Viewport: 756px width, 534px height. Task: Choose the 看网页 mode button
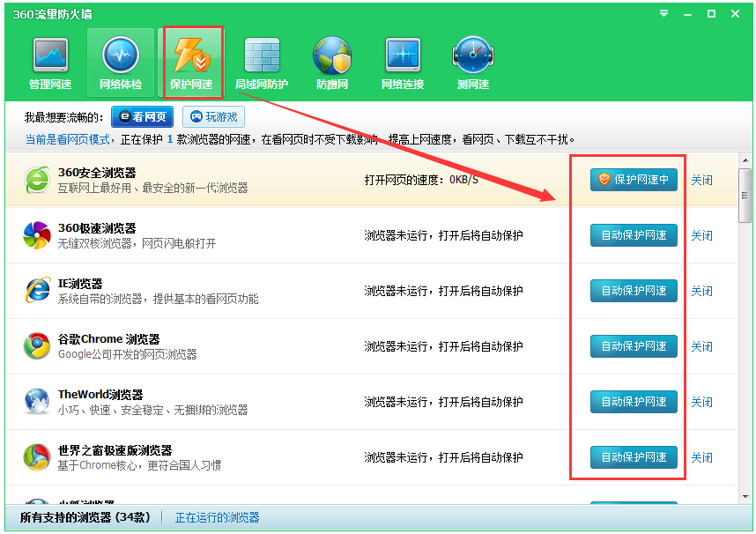[143, 116]
